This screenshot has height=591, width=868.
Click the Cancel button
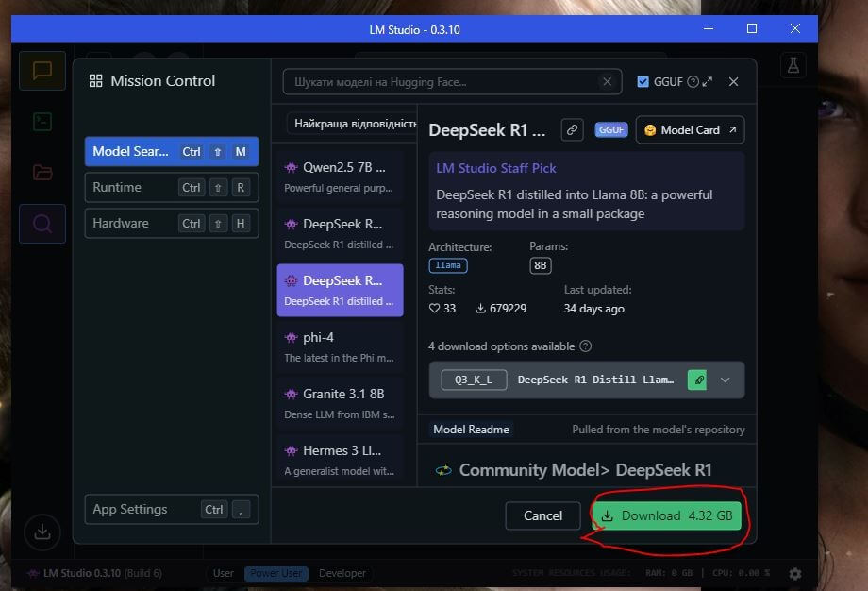pos(542,515)
